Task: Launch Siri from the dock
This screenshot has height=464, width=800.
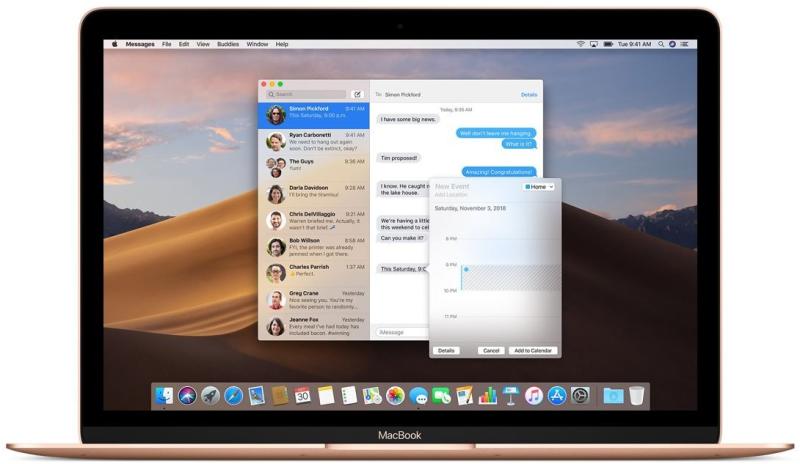Action: tap(187, 396)
